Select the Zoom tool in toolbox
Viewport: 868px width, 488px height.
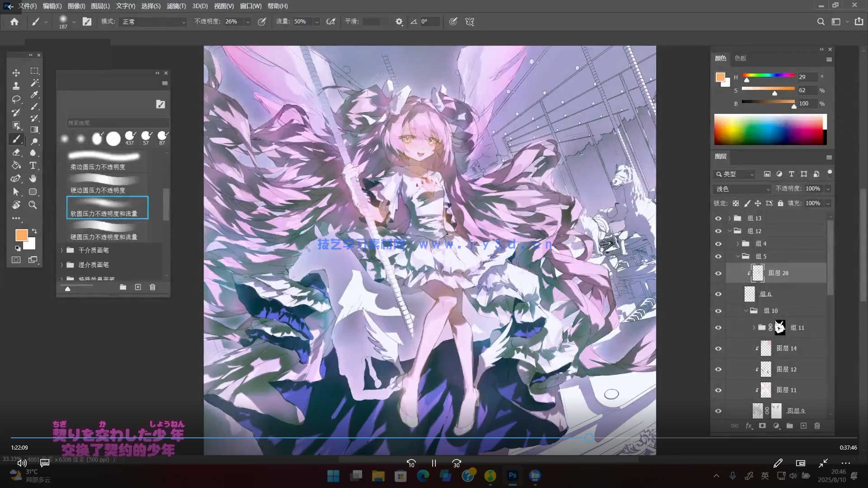33,205
